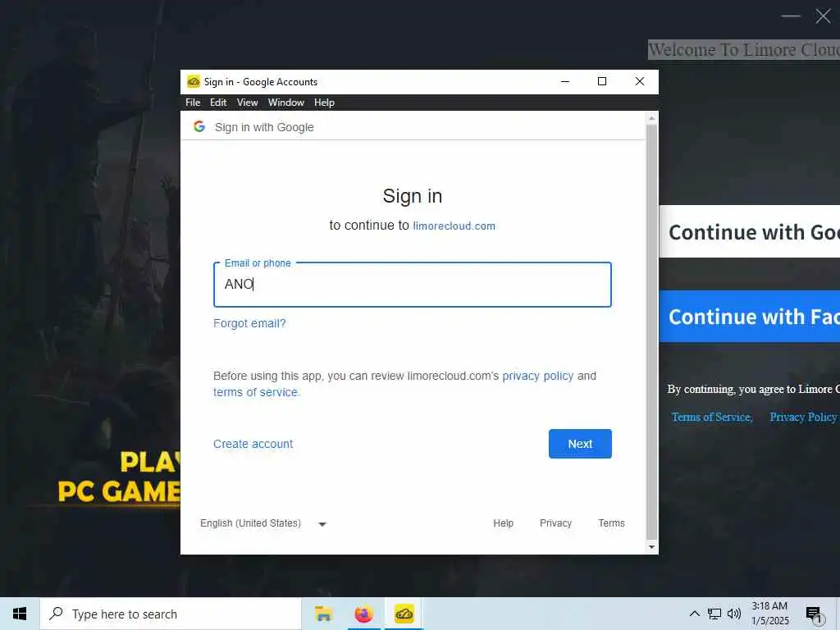Minimize the Limore Cloud background window
This screenshot has height=630, width=840.
click(791, 16)
